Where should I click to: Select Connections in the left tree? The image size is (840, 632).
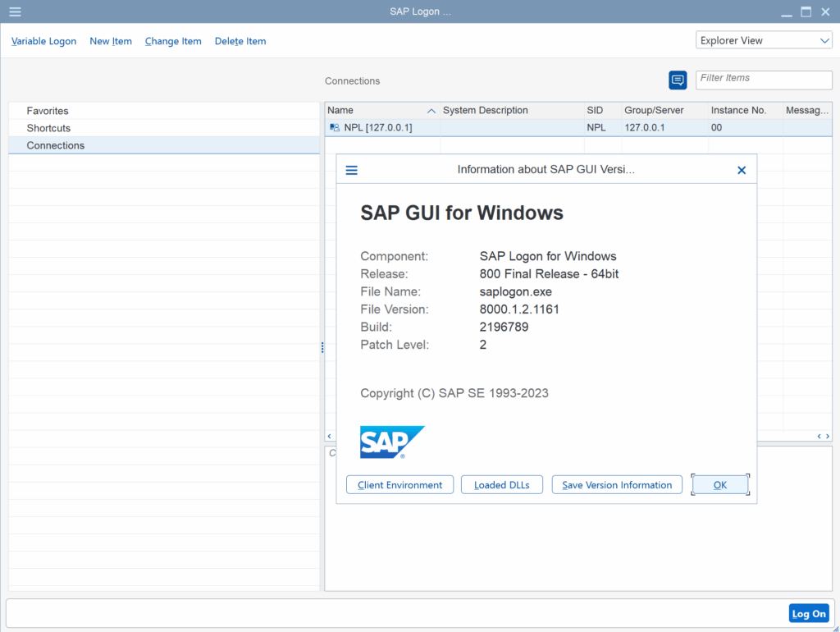(164, 145)
